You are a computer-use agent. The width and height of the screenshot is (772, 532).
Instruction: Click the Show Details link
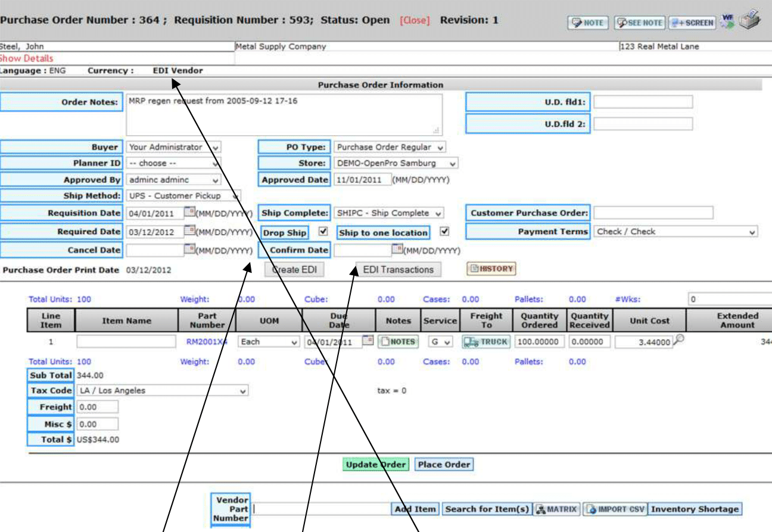pyautogui.click(x=27, y=58)
